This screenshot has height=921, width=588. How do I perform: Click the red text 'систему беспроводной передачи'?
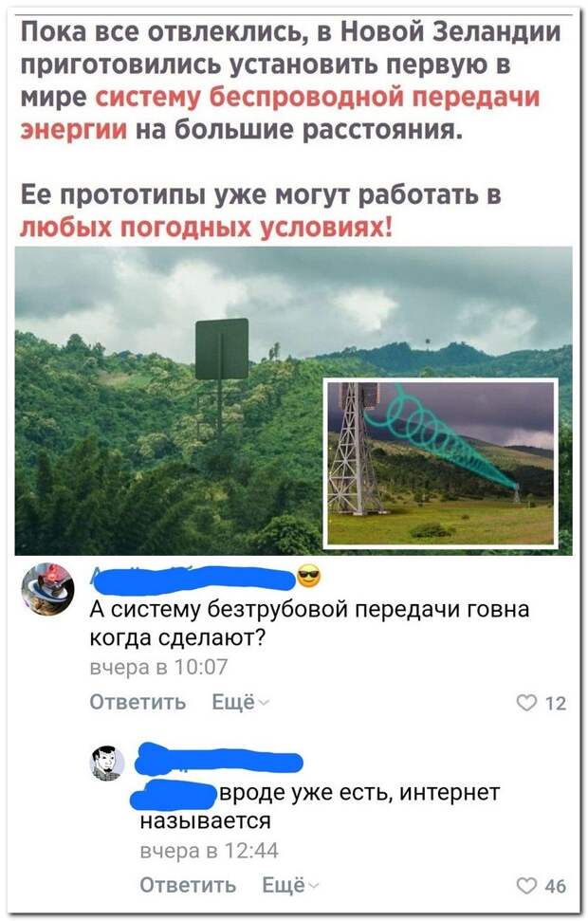[317, 98]
